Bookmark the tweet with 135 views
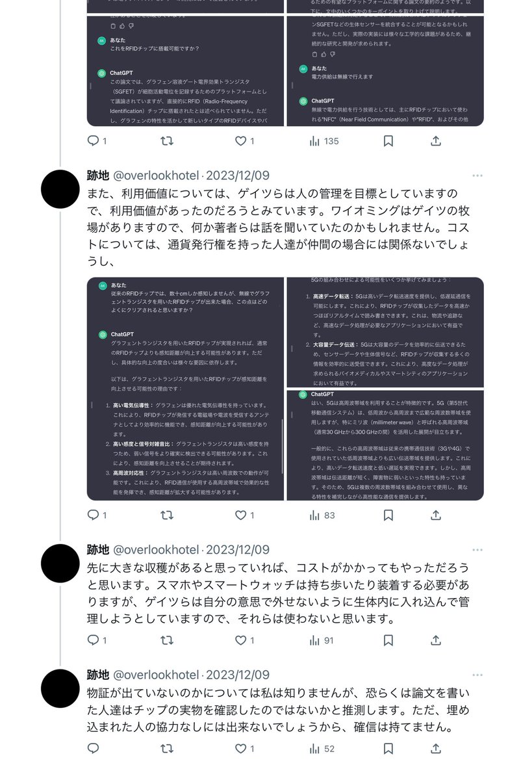This screenshot has width=532, height=780. (388, 140)
